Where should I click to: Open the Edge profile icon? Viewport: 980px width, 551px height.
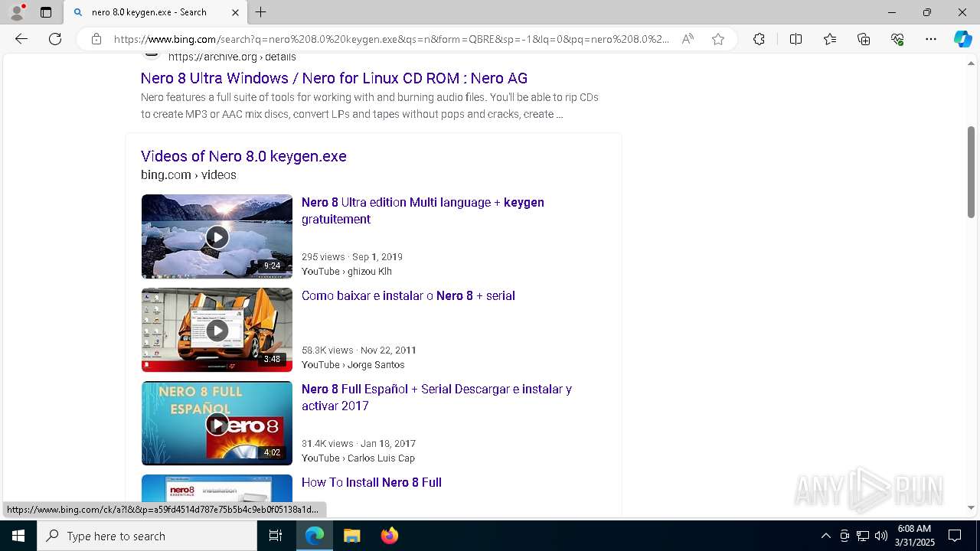click(x=16, y=12)
